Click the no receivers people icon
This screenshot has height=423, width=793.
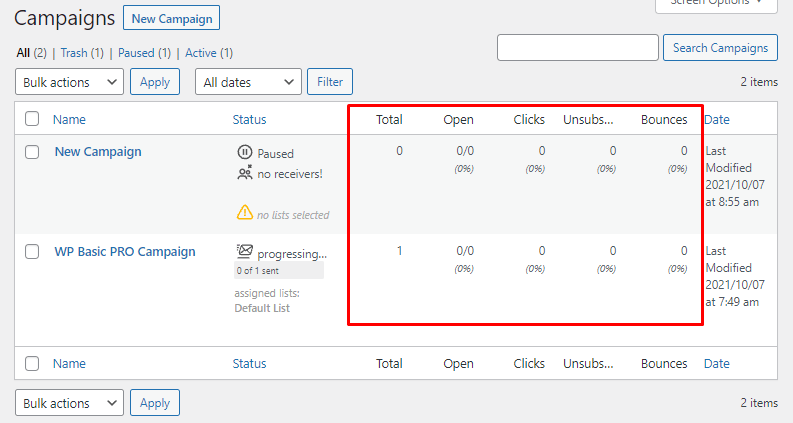[x=245, y=173]
